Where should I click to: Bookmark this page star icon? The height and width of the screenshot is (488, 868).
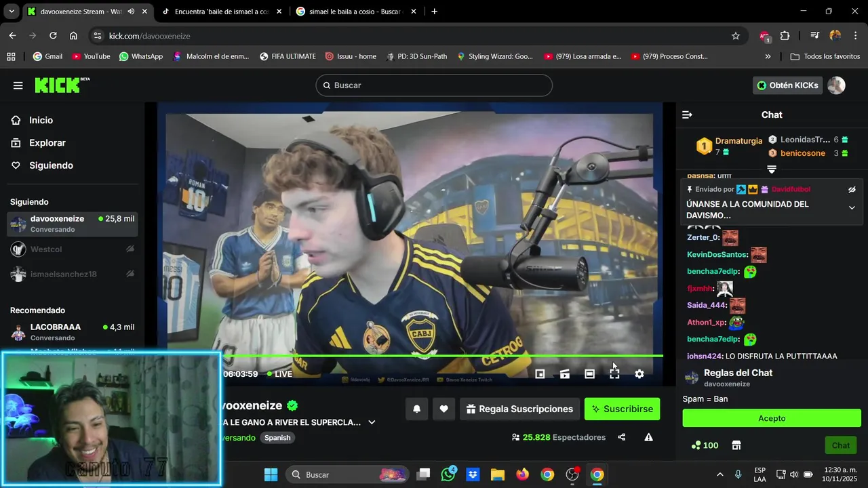click(x=736, y=36)
